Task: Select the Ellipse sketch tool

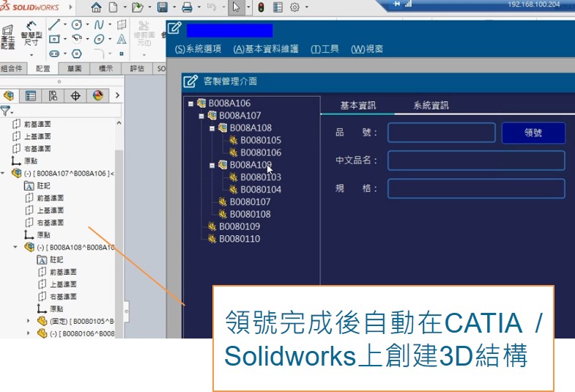Action: [99, 39]
